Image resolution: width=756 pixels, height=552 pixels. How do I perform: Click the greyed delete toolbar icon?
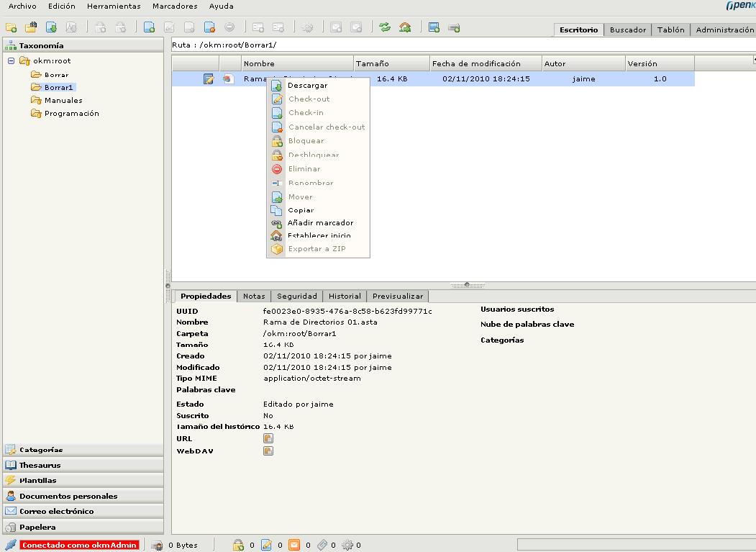[229, 27]
